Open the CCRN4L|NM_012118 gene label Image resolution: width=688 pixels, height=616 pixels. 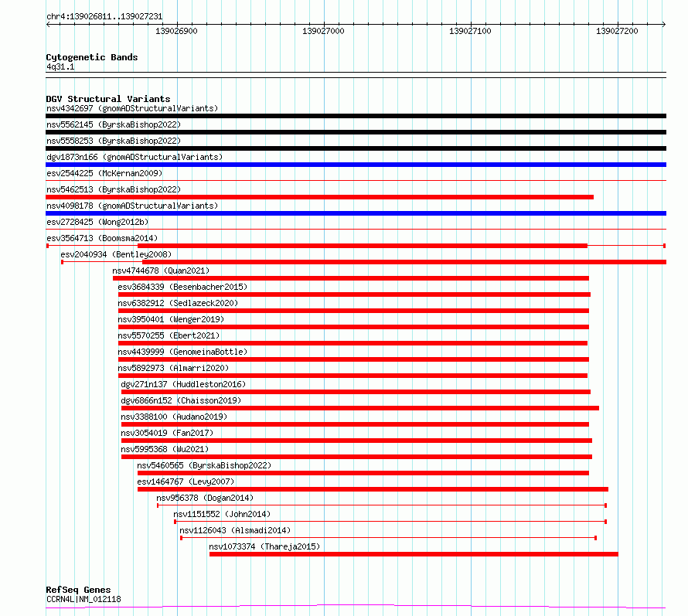(83, 599)
